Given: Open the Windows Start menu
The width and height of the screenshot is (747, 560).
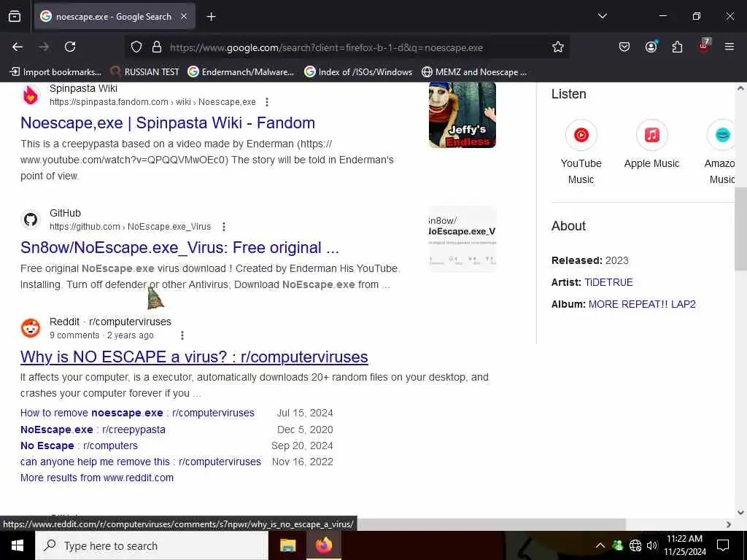Looking at the screenshot, I should click(18, 545).
